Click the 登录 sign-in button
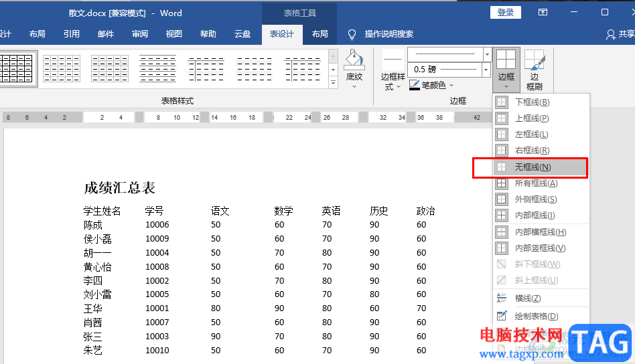Screen dimensions: 635x364 click(x=506, y=13)
